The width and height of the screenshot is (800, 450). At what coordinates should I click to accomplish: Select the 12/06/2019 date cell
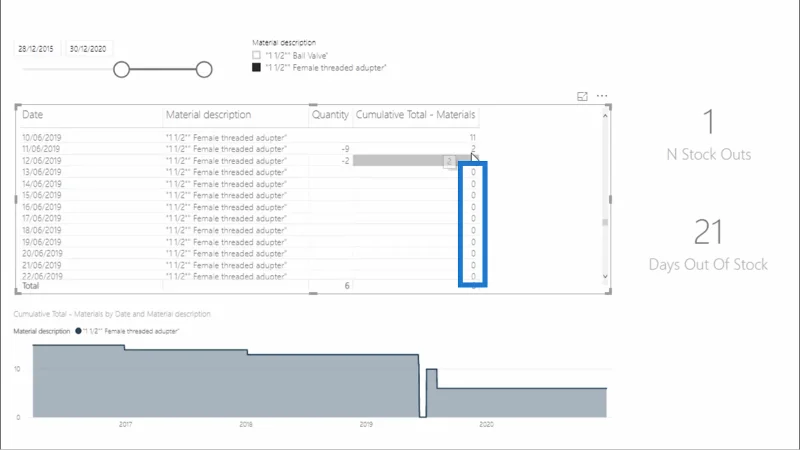(41, 161)
